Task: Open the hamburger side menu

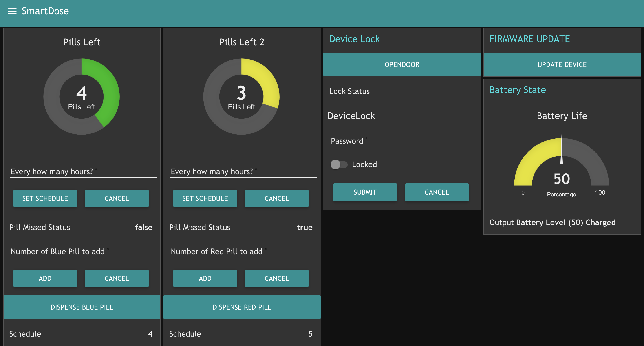Action: coord(12,11)
